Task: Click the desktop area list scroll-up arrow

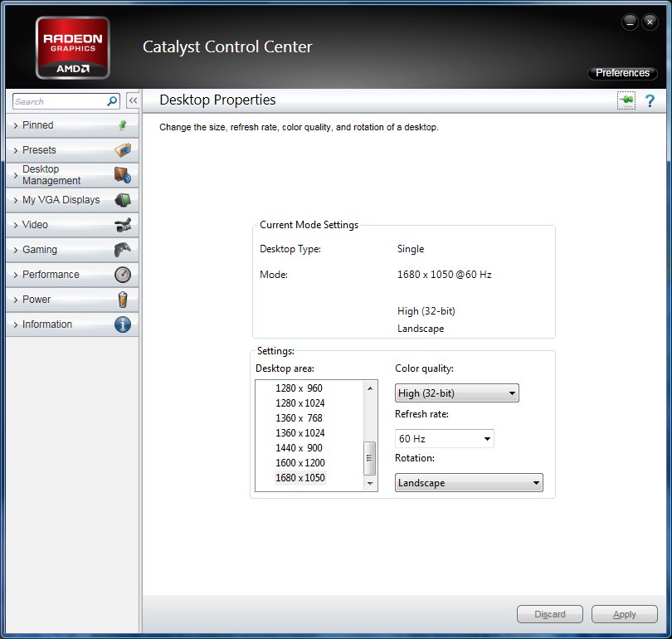Action: [370, 388]
